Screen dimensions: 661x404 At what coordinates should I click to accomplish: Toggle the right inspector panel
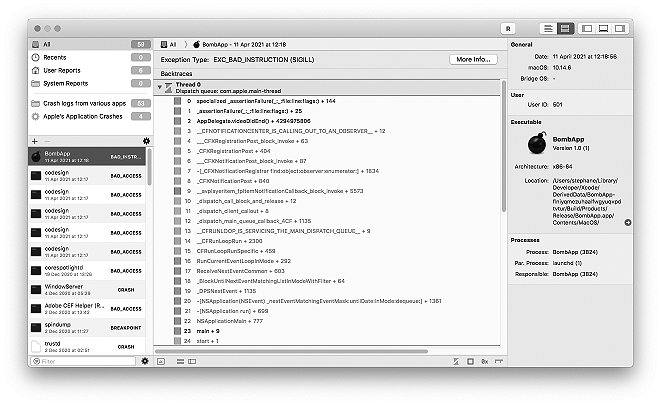(x=620, y=29)
